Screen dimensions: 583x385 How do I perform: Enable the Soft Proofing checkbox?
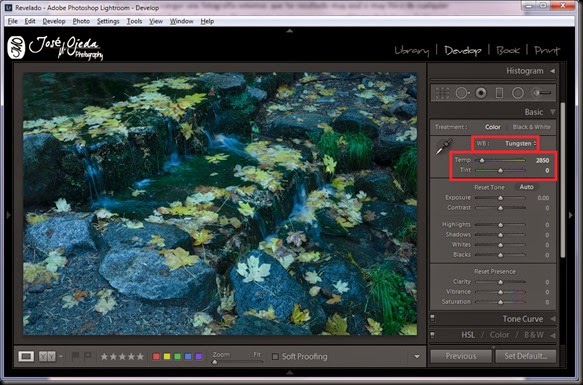coord(275,356)
